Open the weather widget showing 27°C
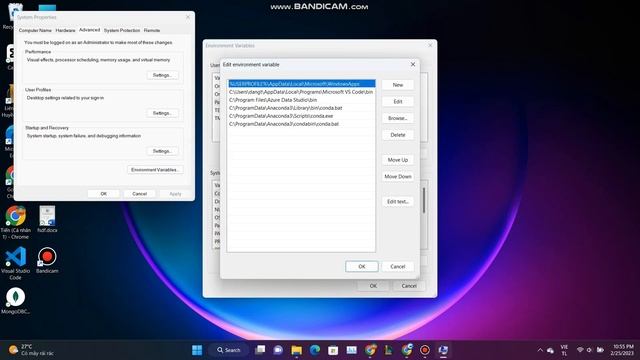Screen dimensions: 640x360 [x=31, y=350]
